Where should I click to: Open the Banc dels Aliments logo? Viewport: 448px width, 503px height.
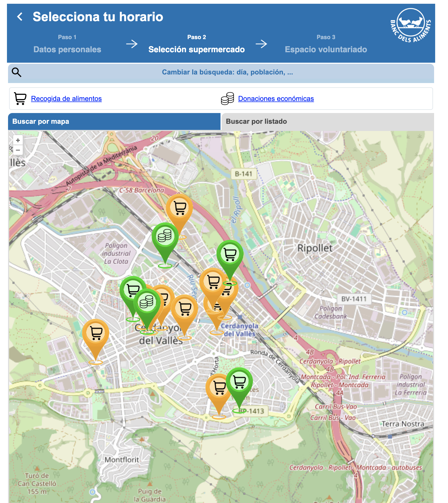coord(411,25)
